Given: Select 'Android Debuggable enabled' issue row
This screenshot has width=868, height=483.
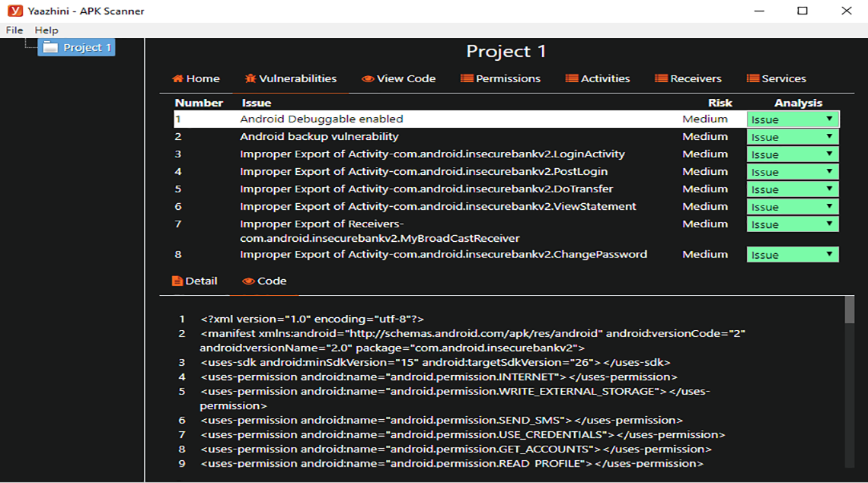Looking at the screenshot, I should pos(506,119).
